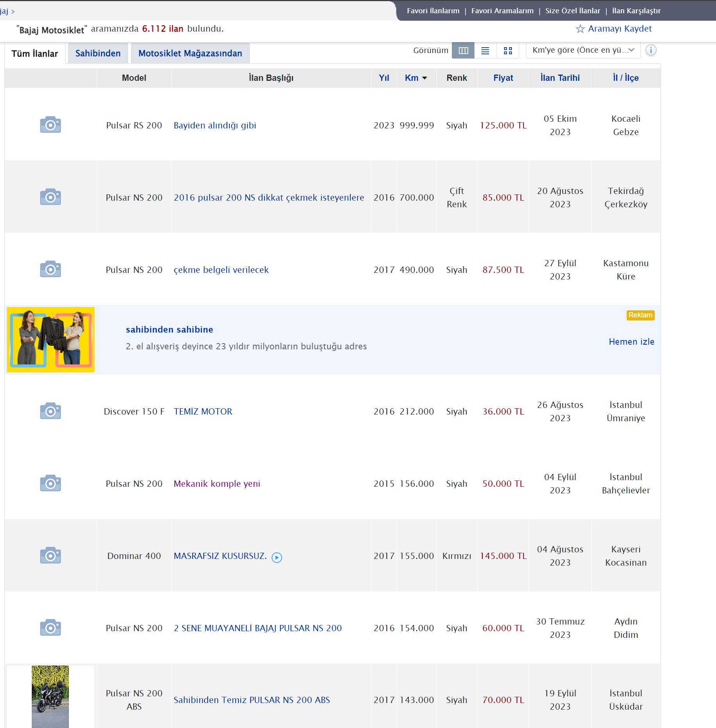Click km value 999.999
Image resolution: width=716 pixels, height=728 pixels.
coord(416,125)
